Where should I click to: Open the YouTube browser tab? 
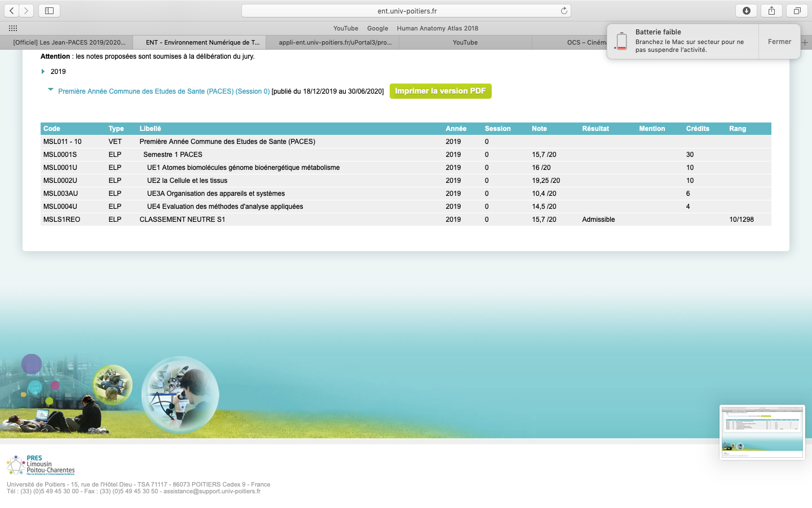click(x=465, y=42)
